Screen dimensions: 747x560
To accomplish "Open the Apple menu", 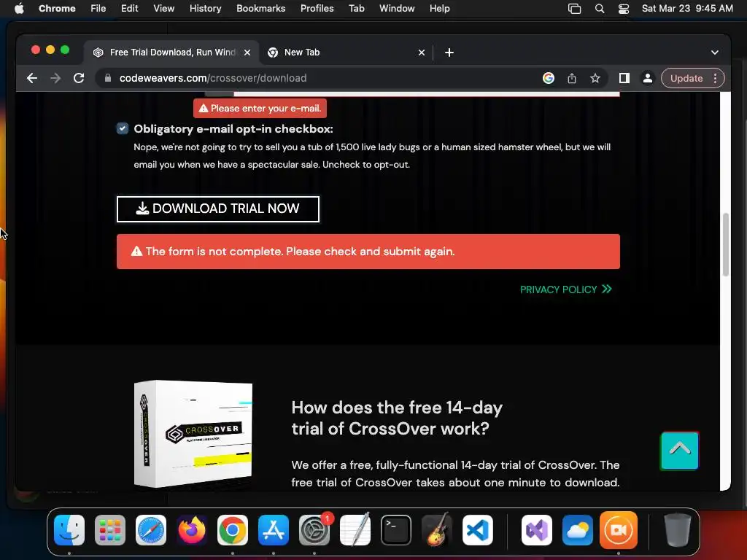I will pyautogui.click(x=19, y=8).
